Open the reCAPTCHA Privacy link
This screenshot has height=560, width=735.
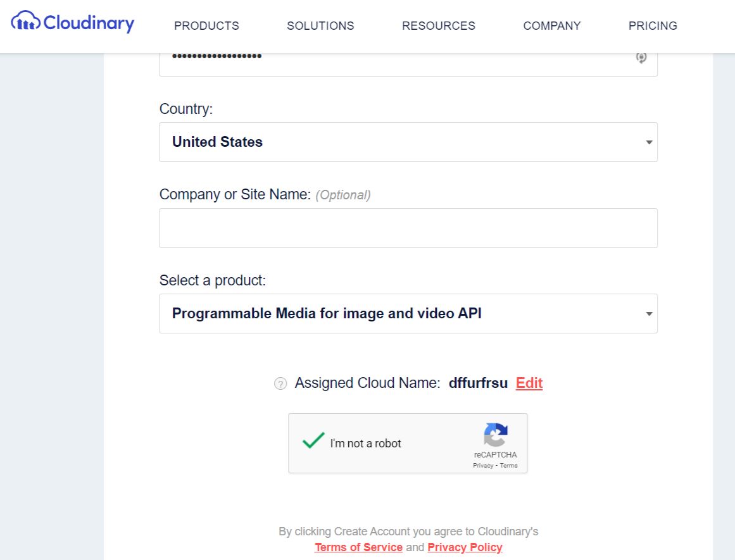pyautogui.click(x=483, y=465)
